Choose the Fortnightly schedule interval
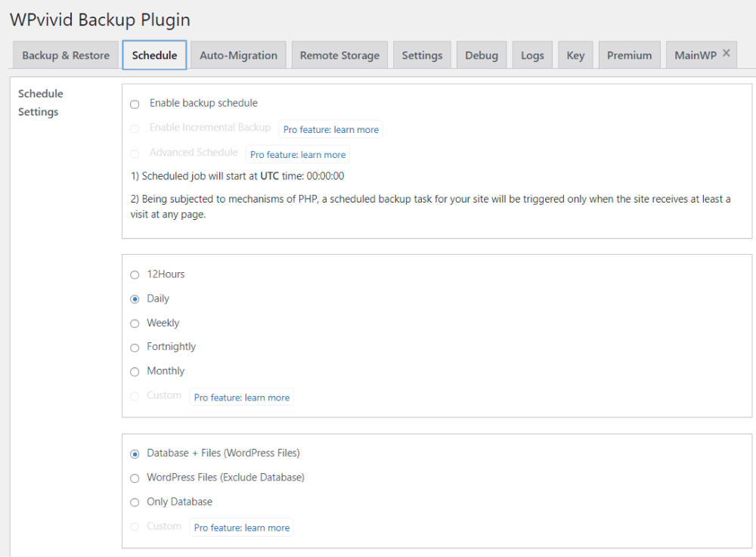The width and height of the screenshot is (756, 557). pos(135,348)
